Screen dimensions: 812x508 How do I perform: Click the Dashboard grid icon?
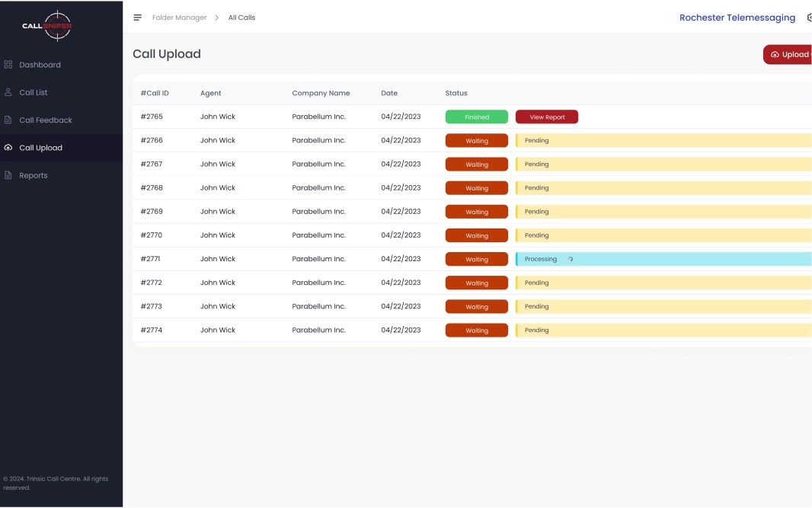point(8,65)
